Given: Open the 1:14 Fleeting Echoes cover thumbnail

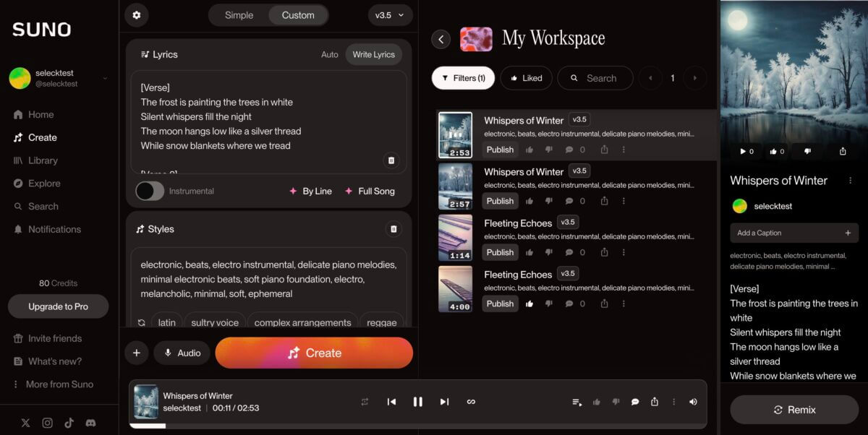Looking at the screenshot, I should pos(456,237).
